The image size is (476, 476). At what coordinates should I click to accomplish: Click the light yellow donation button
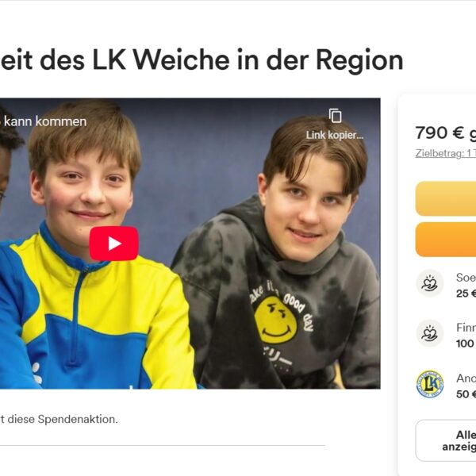[x=446, y=199]
